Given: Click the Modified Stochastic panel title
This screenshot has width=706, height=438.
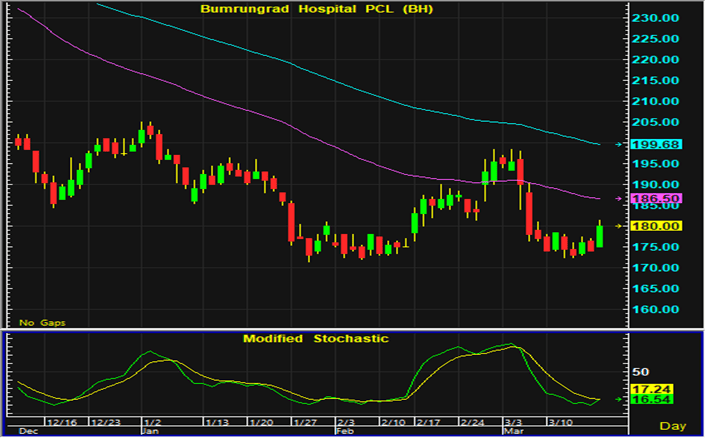Looking at the screenshot, I should 315,339.
